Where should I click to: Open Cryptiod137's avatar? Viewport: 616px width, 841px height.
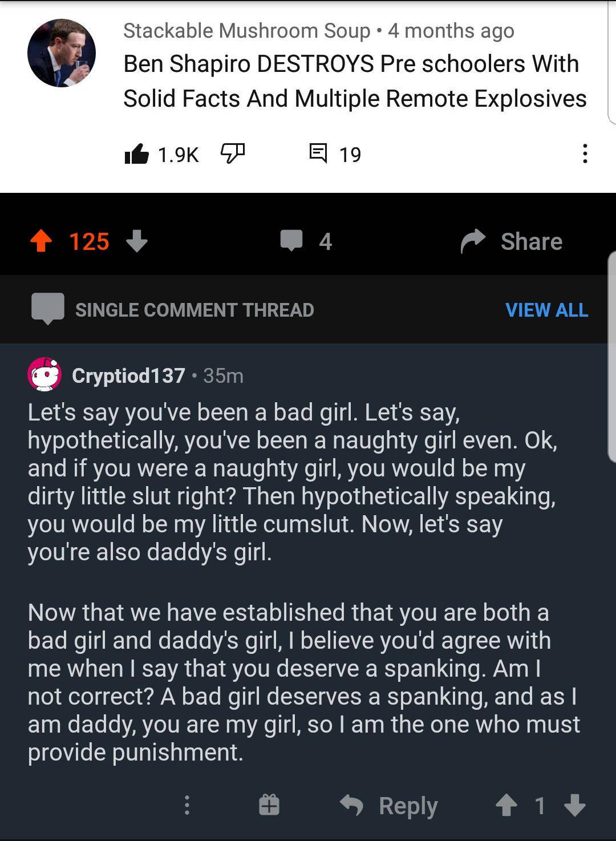[44, 375]
